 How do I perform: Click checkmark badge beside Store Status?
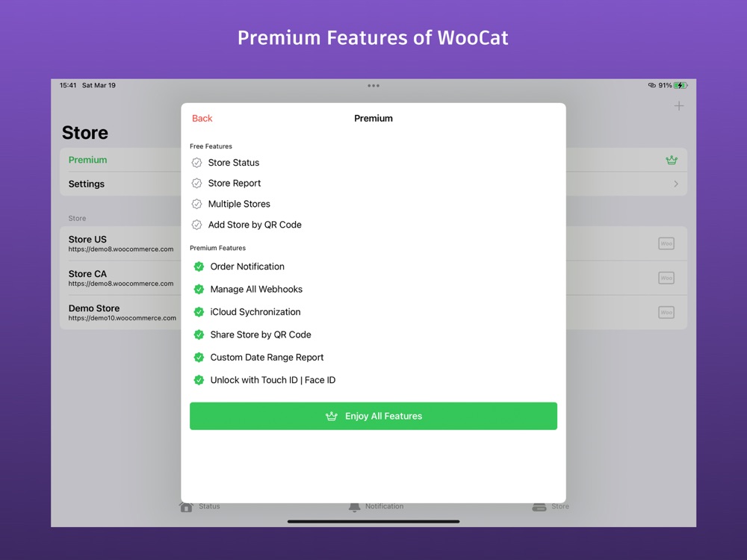[196, 163]
